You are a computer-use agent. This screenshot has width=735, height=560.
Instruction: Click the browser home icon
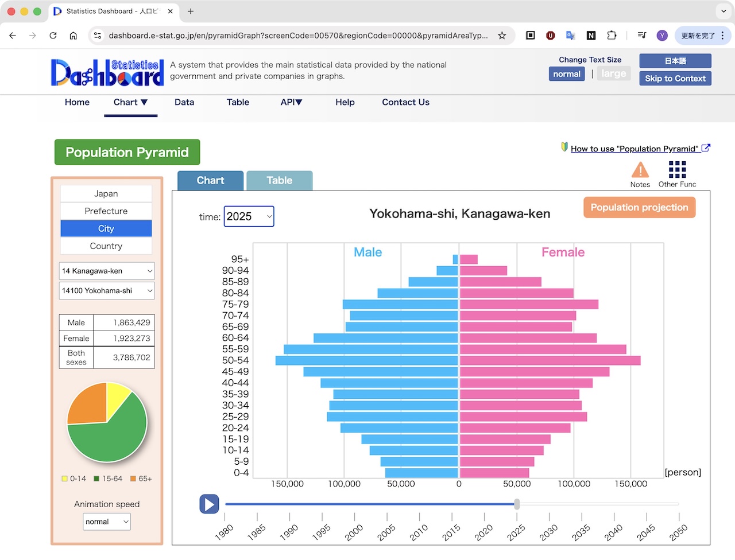pos(73,36)
